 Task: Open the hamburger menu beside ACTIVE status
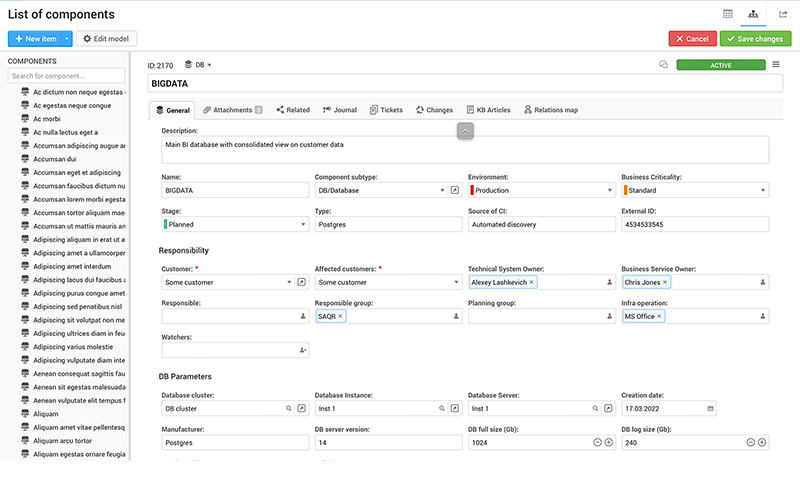[776, 65]
